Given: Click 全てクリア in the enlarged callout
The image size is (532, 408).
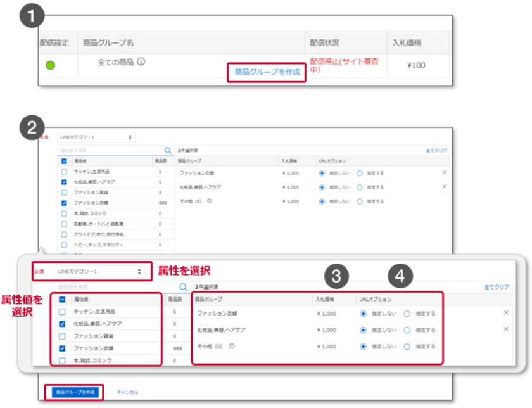Looking at the screenshot, I should tap(497, 287).
